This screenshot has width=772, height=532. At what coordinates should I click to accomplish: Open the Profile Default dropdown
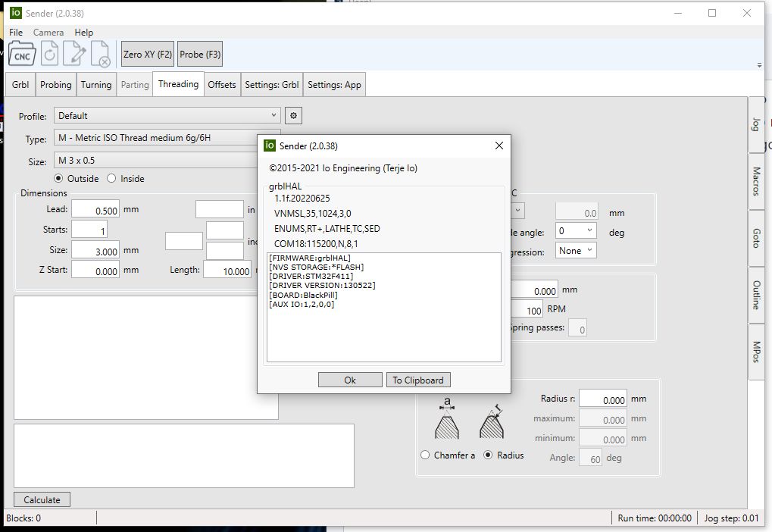(x=167, y=116)
